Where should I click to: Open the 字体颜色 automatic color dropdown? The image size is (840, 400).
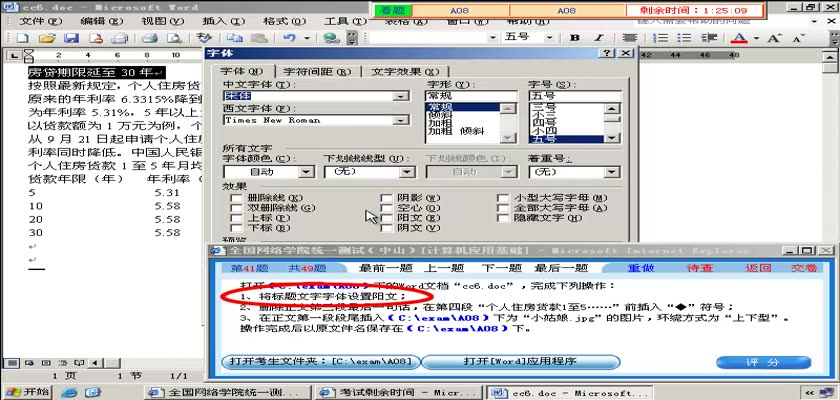point(306,172)
